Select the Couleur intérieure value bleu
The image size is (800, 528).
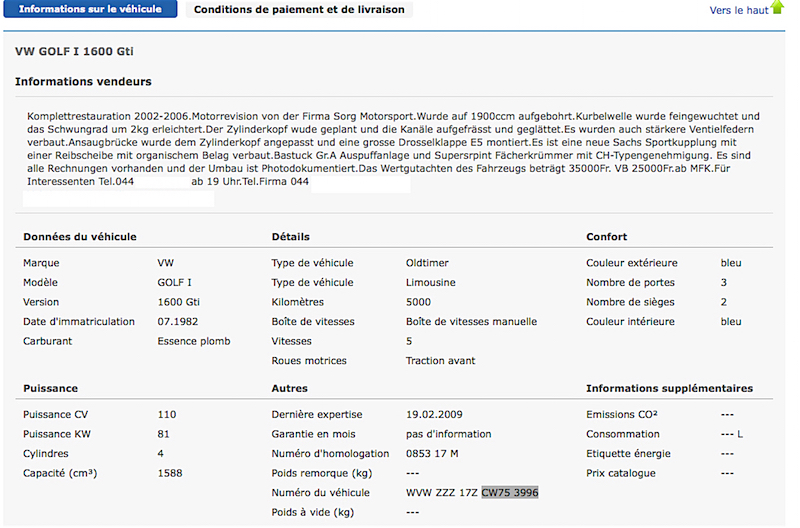click(731, 321)
